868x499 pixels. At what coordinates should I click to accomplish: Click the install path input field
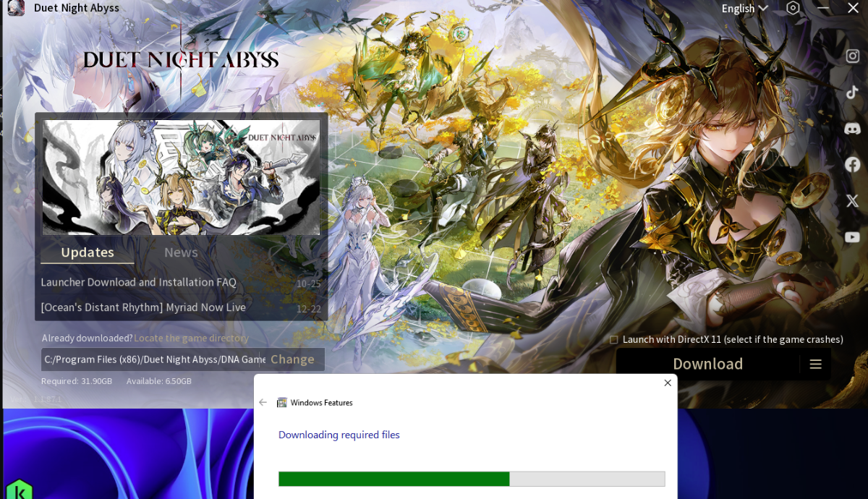[x=154, y=359]
